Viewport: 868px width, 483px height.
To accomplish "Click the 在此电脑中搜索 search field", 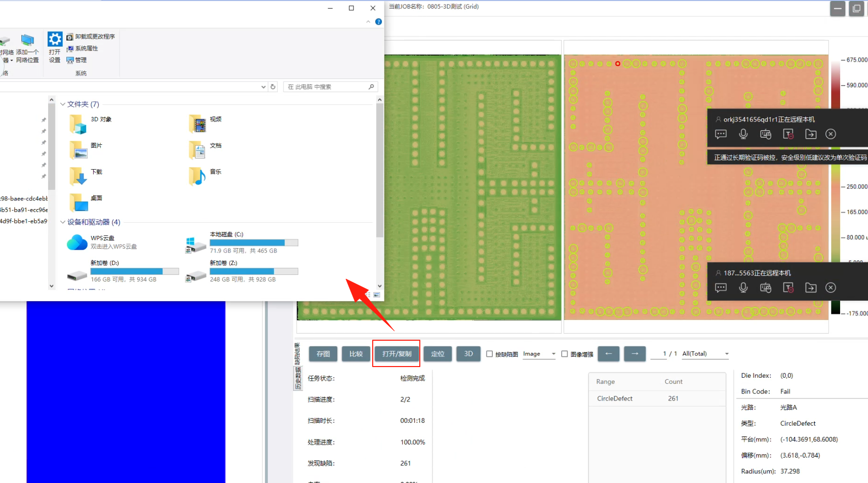I will [327, 87].
